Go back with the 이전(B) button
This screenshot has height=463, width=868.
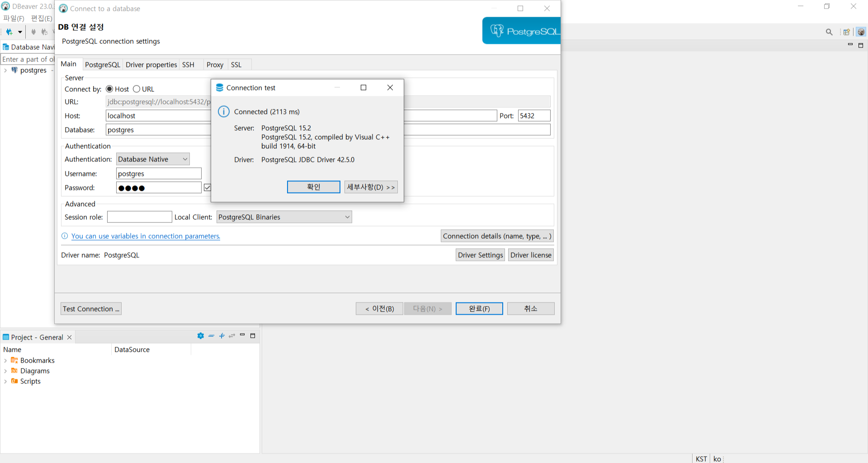pos(379,309)
